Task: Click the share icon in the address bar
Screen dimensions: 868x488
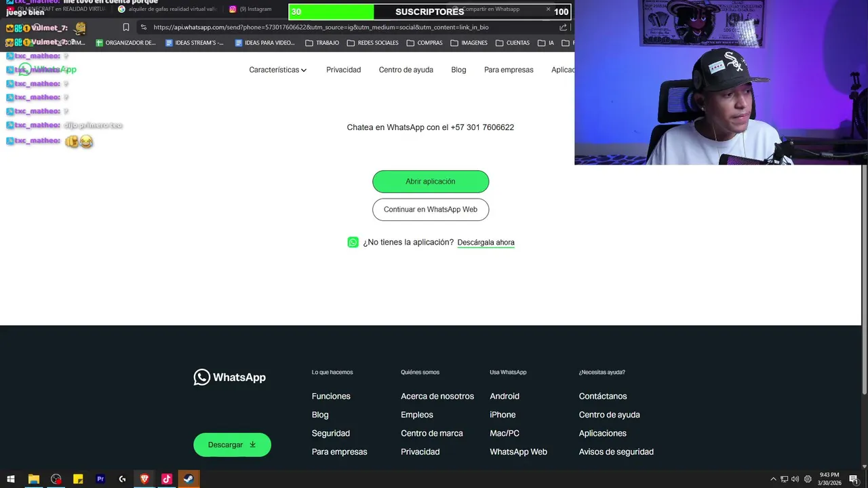Action: [x=563, y=27]
